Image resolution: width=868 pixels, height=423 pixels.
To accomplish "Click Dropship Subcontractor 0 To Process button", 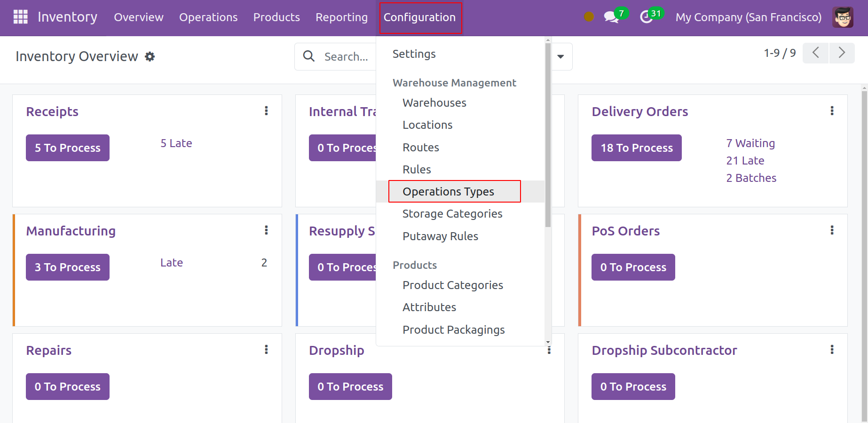I will coord(633,387).
